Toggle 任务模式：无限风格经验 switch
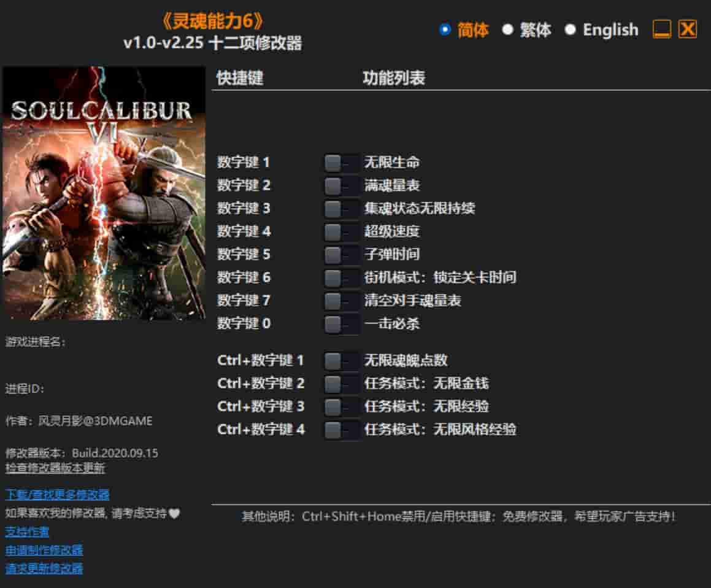This screenshot has height=588, width=711. pos(341,430)
